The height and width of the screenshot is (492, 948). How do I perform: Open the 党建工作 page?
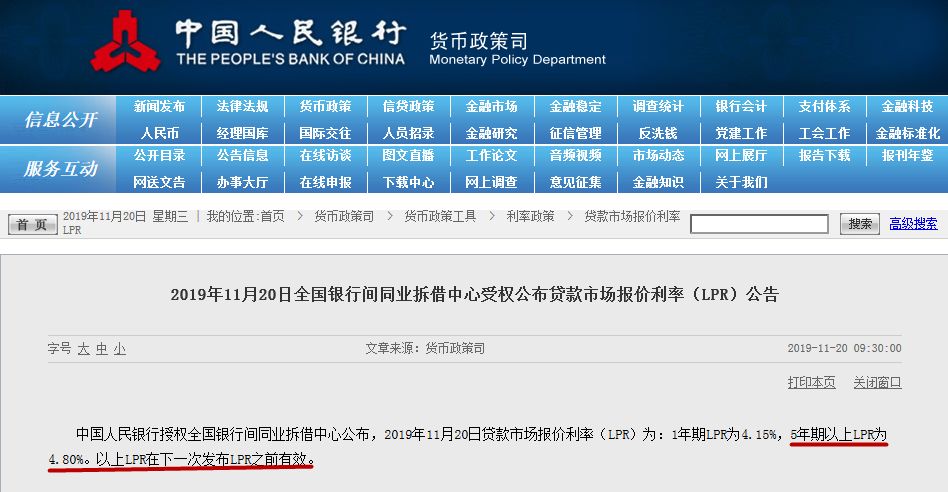point(741,133)
